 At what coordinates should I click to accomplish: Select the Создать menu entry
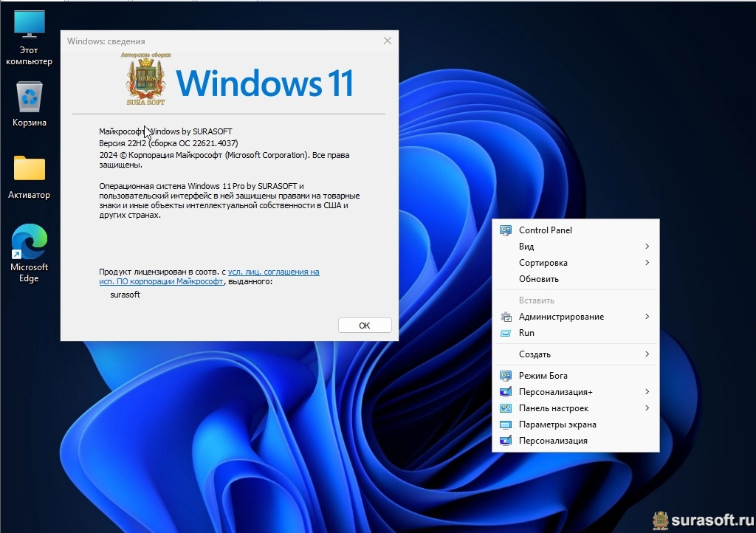(576, 354)
